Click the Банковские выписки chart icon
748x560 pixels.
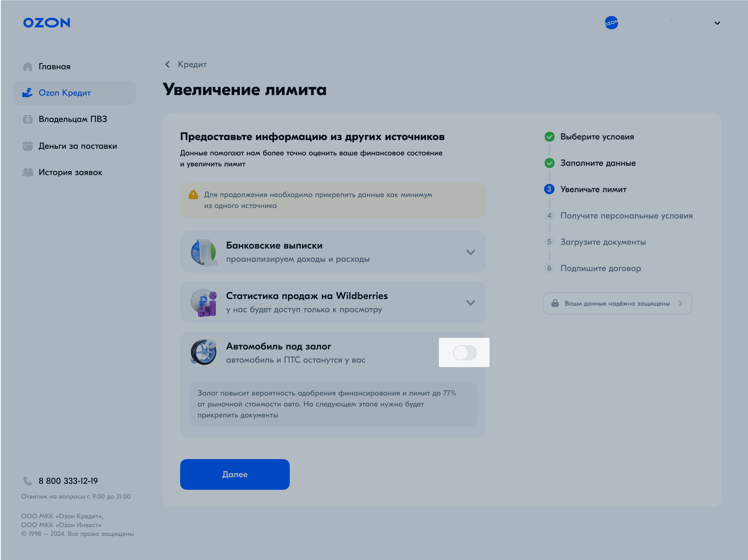(x=204, y=252)
